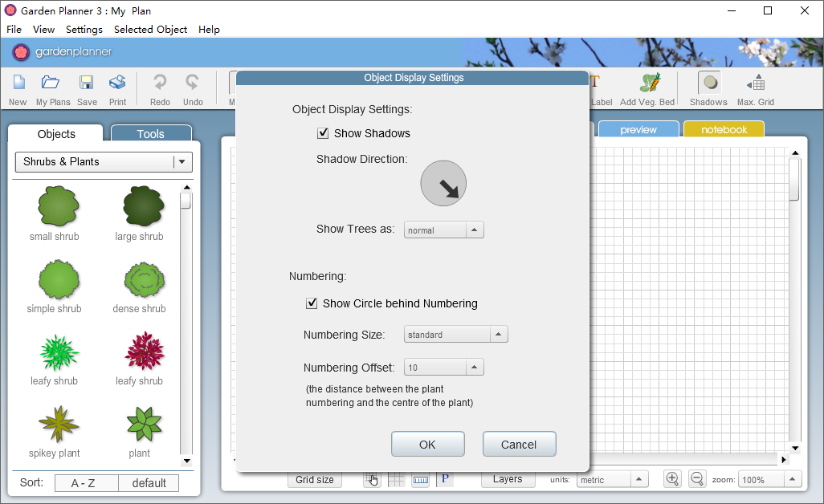Click the zoom out magnifier icon

click(697, 479)
